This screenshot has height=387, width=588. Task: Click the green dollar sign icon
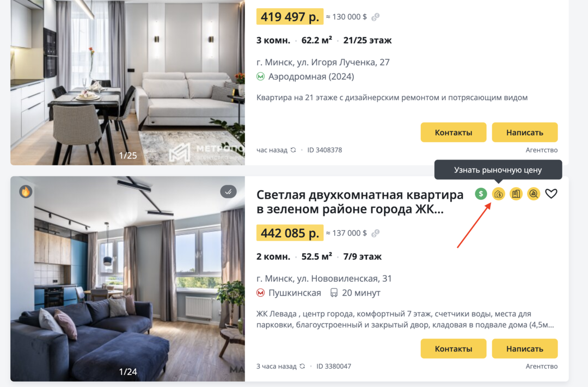coord(481,194)
